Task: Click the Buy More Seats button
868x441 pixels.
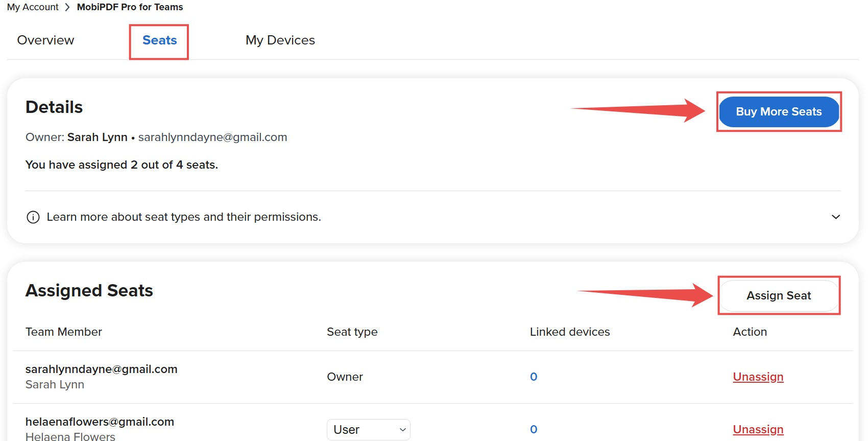Action: [779, 112]
